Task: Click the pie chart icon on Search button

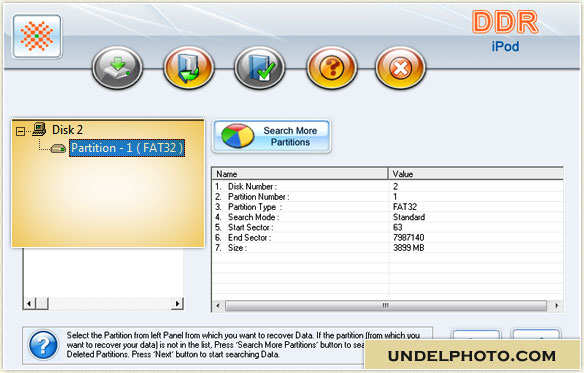Action: [238, 136]
